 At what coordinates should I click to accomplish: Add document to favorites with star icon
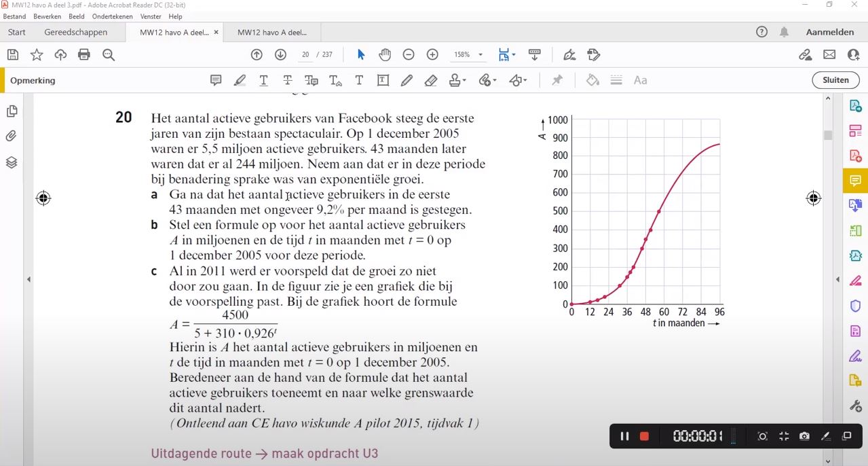click(37, 55)
